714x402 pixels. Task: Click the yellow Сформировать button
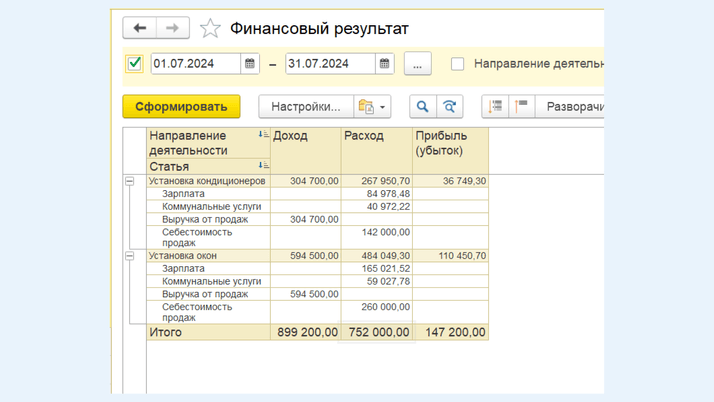[181, 107]
